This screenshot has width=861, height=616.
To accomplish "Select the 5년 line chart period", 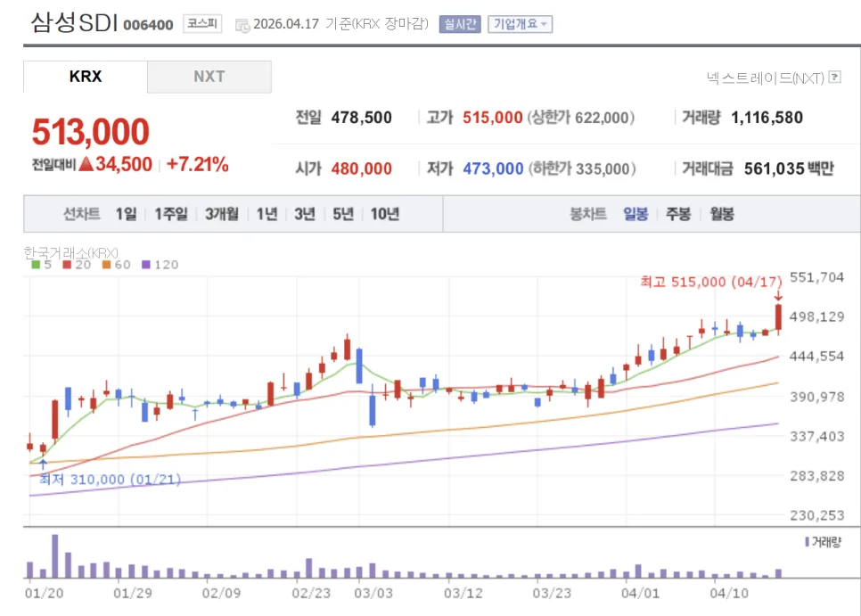I will coord(343,214).
